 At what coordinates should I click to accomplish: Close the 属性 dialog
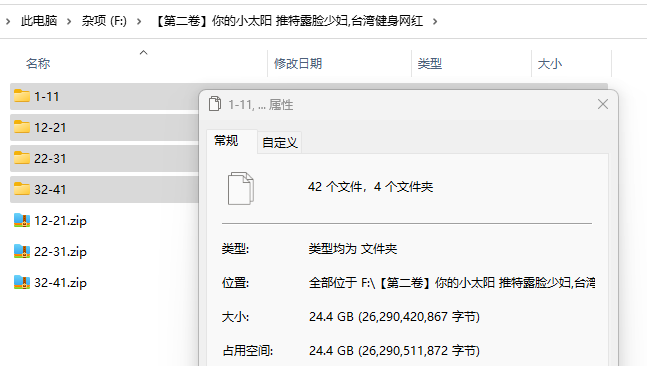(x=603, y=104)
